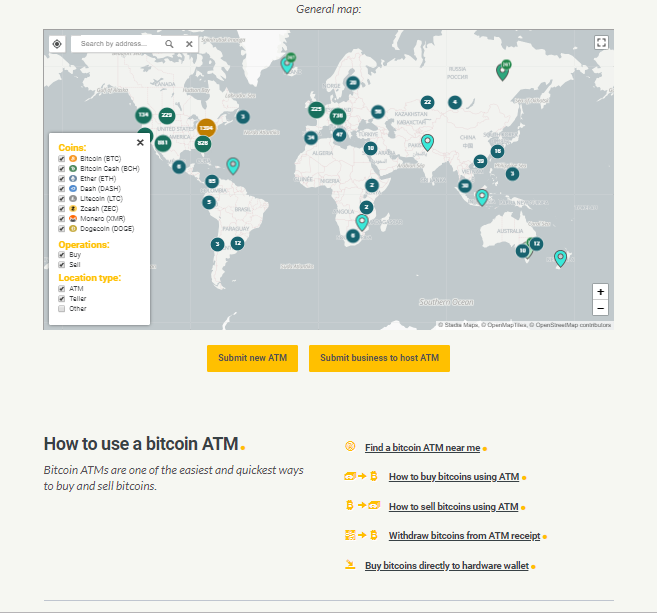Open the 738 cluster in central Europe
This screenshot has height=614, width=657.
(x=338, y=116)
